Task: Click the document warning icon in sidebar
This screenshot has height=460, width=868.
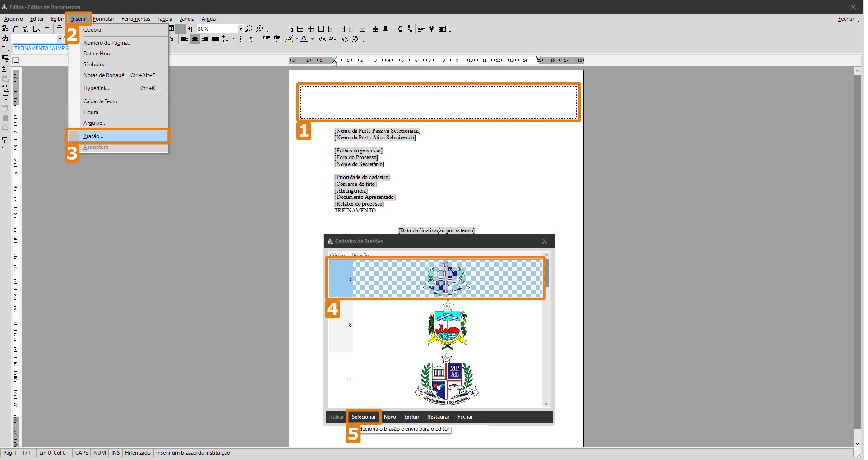Action: [5, 88]
